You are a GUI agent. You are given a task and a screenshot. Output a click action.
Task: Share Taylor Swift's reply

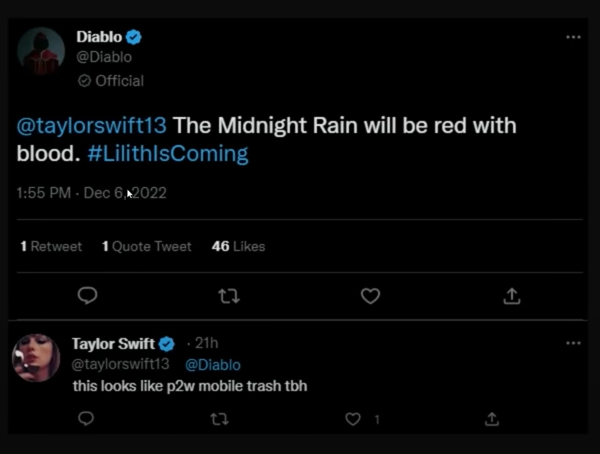coord(491,419)
